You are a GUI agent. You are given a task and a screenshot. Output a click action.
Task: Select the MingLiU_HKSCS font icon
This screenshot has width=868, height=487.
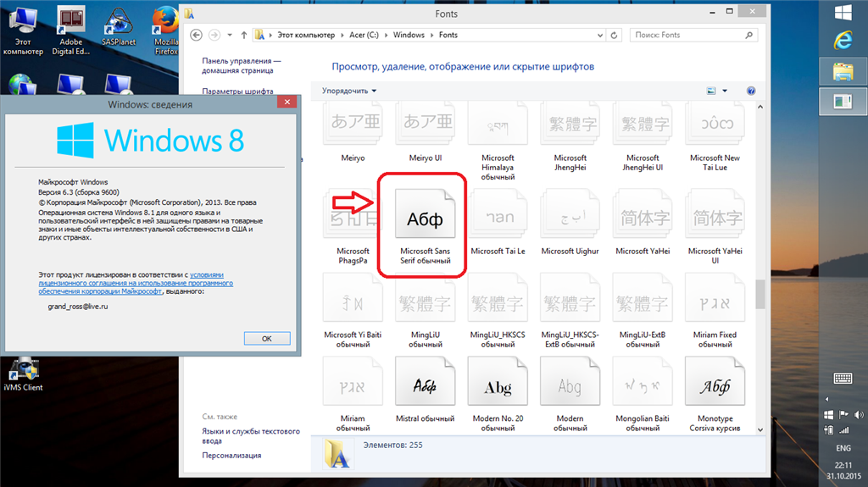[498, 298]
